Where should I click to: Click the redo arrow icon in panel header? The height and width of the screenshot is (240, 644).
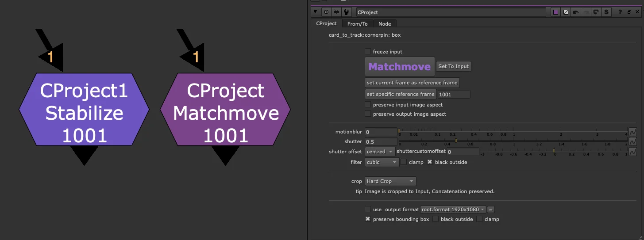click(586, 12)
